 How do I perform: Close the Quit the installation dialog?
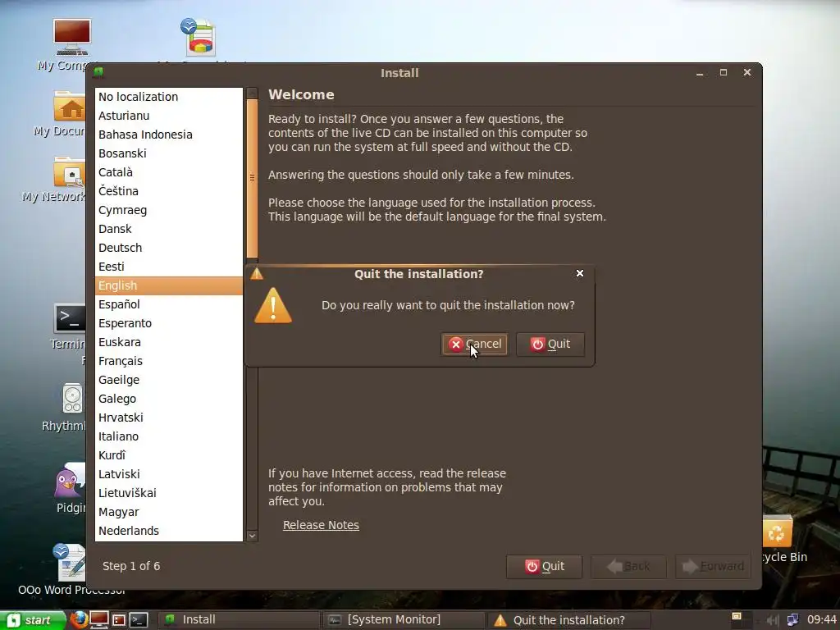pos(580,273)
